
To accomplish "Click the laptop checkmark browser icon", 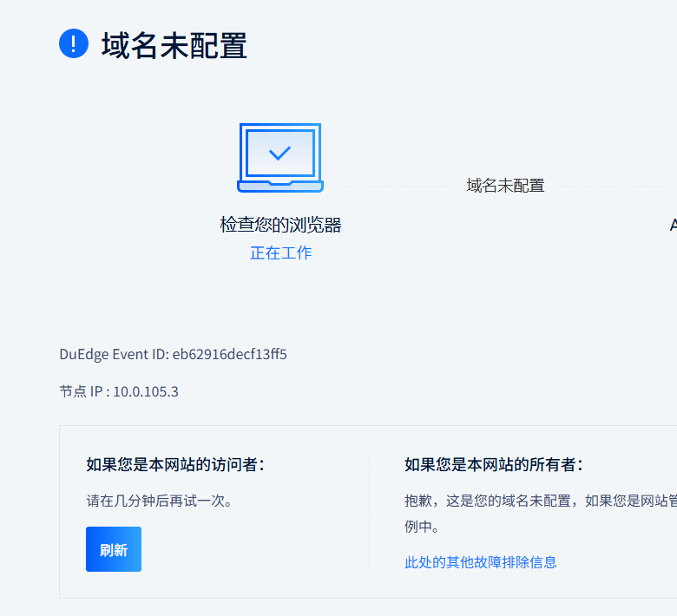I will [x=279, y=158].
